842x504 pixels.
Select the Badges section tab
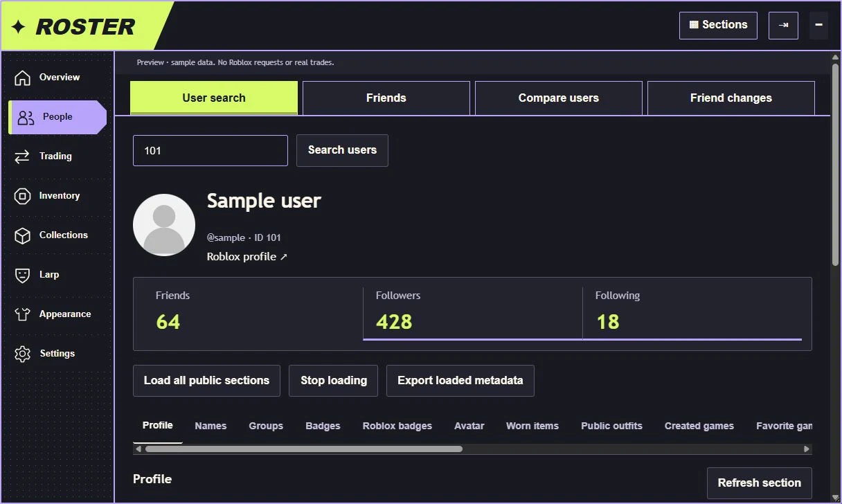pos(323,426)
